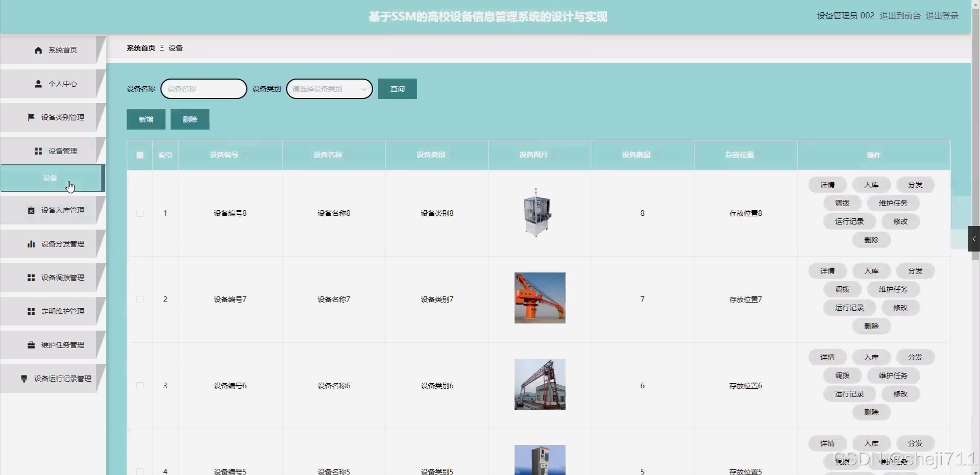Switch to 设备 breadcrumb tab

(175, 47)
